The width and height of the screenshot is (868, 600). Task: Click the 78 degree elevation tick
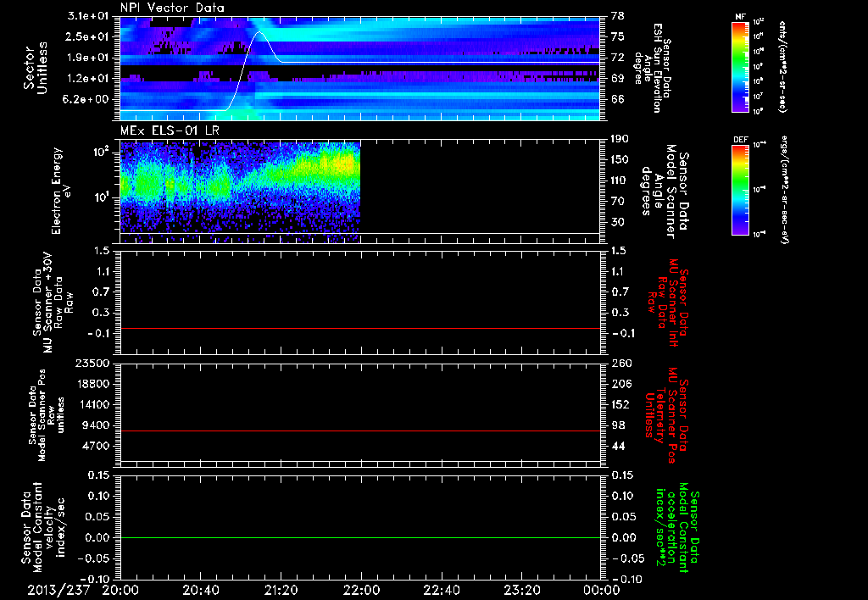click(x=618, y=16)
